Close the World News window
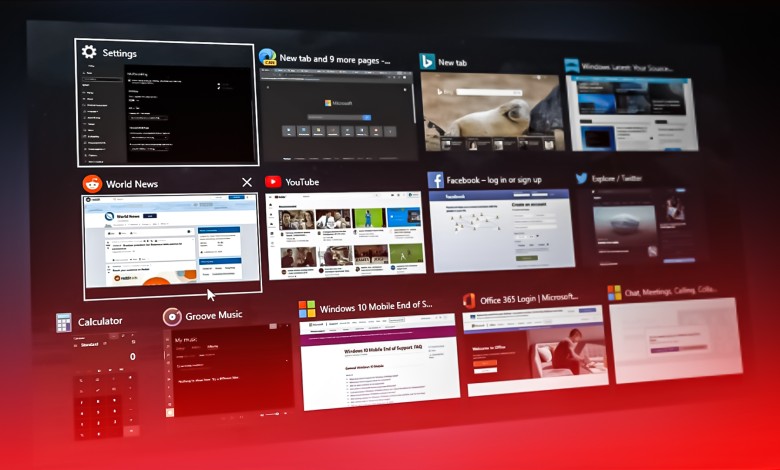780x470 pixels. (247, 183)
